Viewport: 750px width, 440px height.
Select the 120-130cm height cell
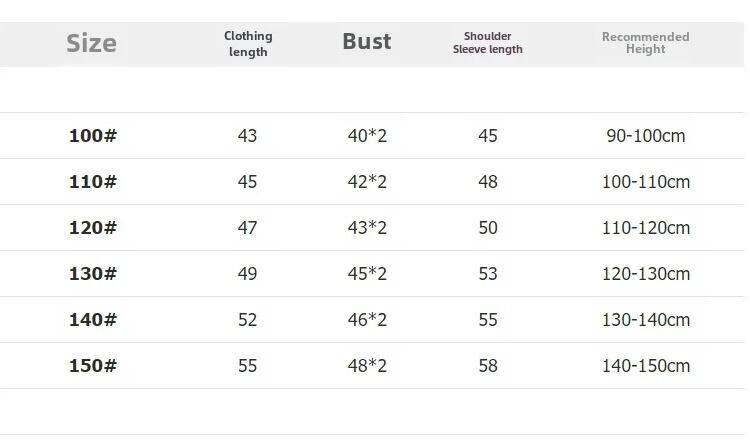[646, 274]
